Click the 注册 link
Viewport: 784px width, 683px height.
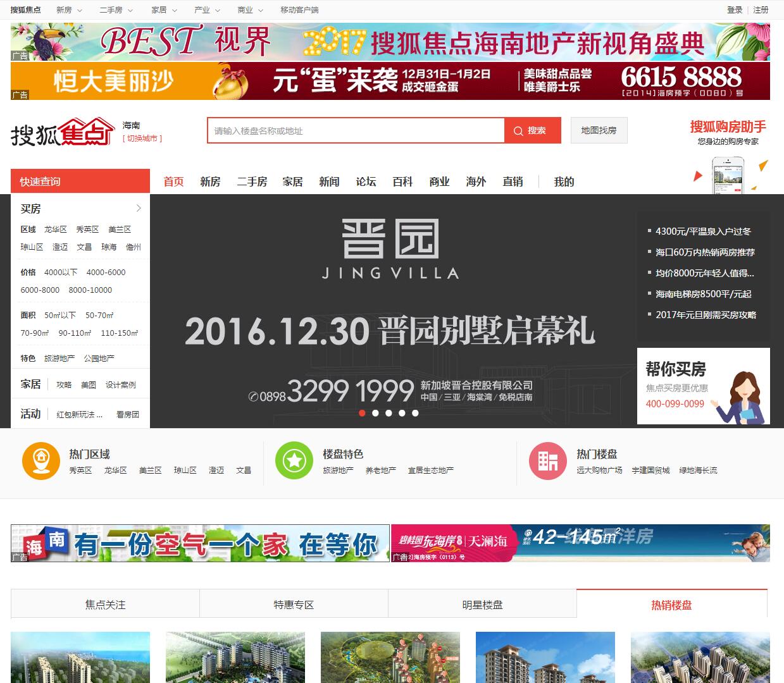coord(761,10)
